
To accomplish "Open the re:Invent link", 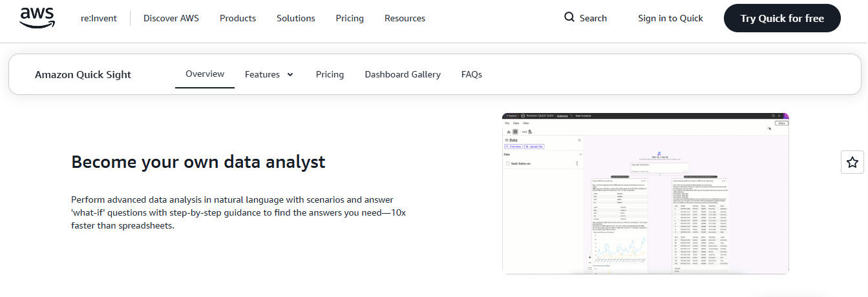I will coord(99,18).
